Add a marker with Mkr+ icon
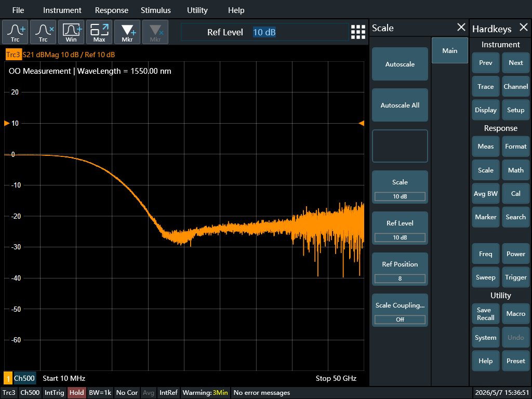This screenshot has height=399, width=532. click(127, 32)
